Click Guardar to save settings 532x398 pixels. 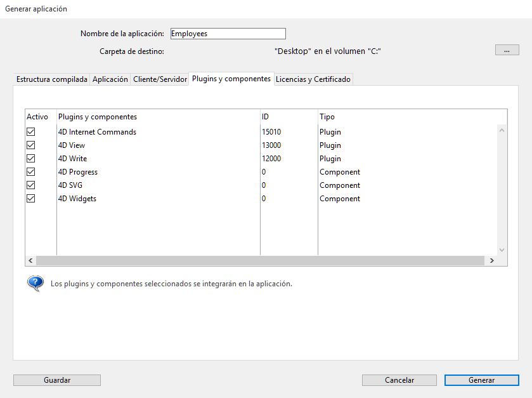(x=57, y=380)
